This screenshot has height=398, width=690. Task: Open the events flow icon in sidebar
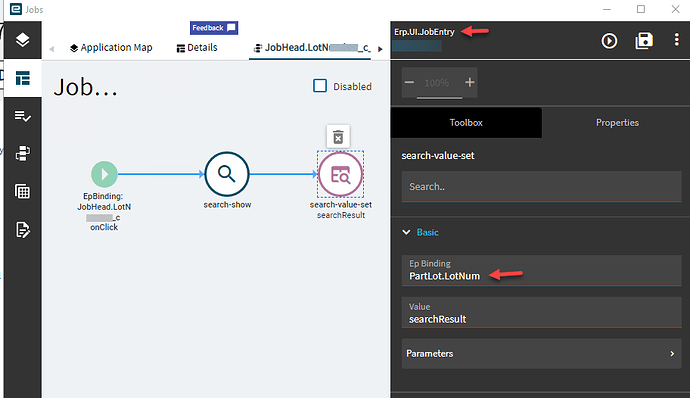22,154
